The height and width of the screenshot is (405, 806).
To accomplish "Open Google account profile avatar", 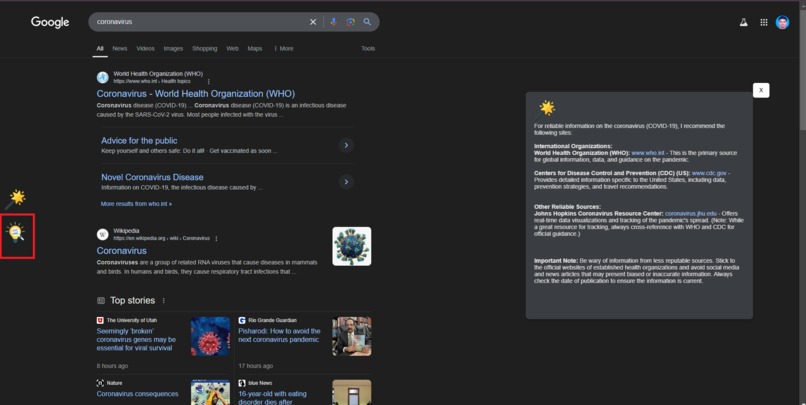I will [782, 22].
